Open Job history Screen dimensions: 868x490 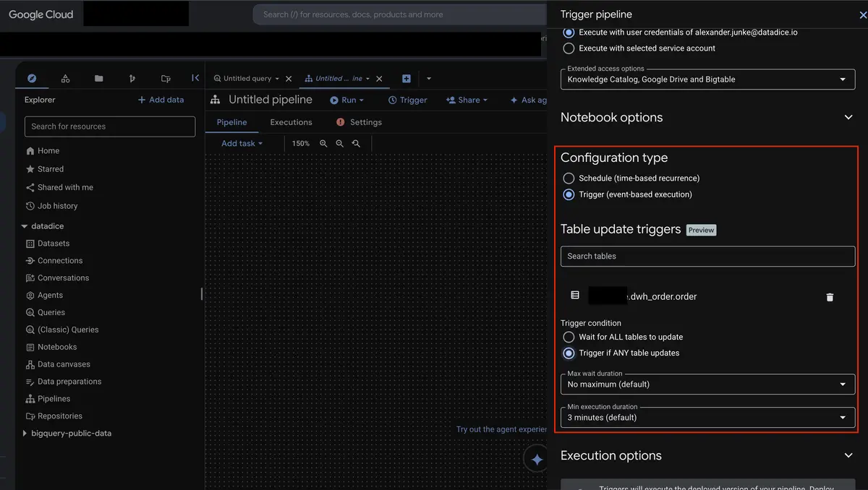click(x=57, y=206)
